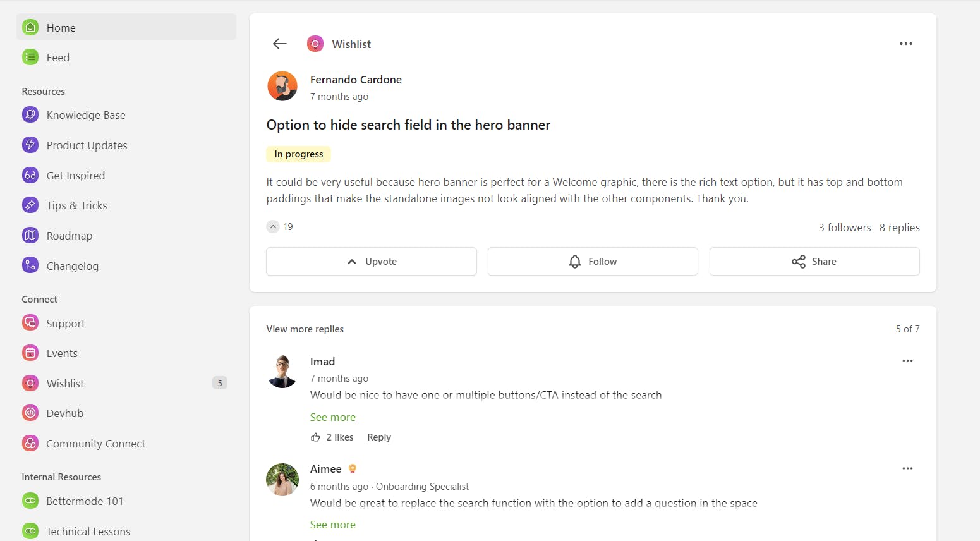Click the Roadmap map icon
The image size is (980, 541).
click(30, 235)
